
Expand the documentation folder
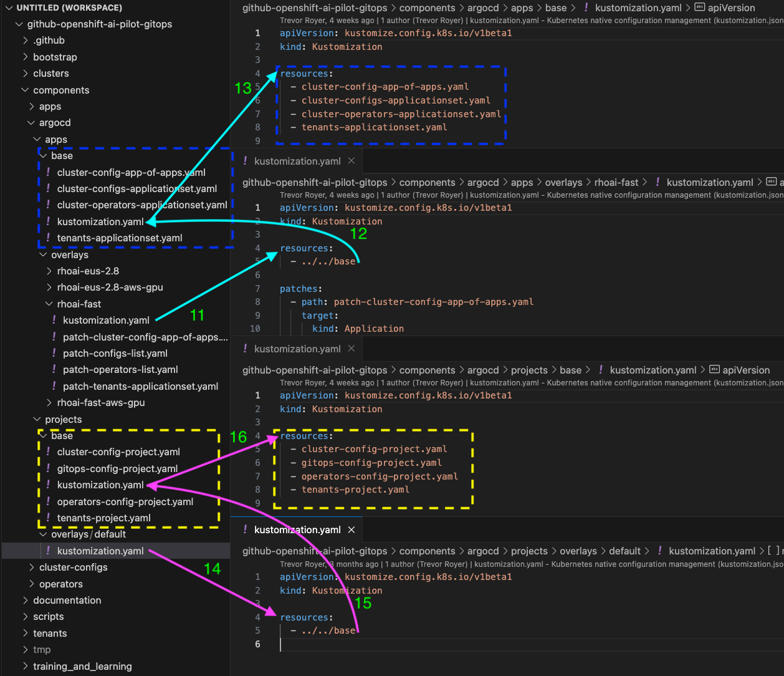(25, 600)
